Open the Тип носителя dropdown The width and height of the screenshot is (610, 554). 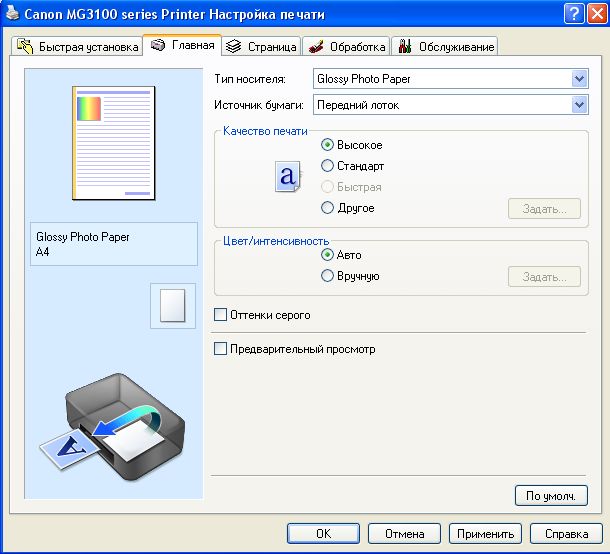point(450,79)
